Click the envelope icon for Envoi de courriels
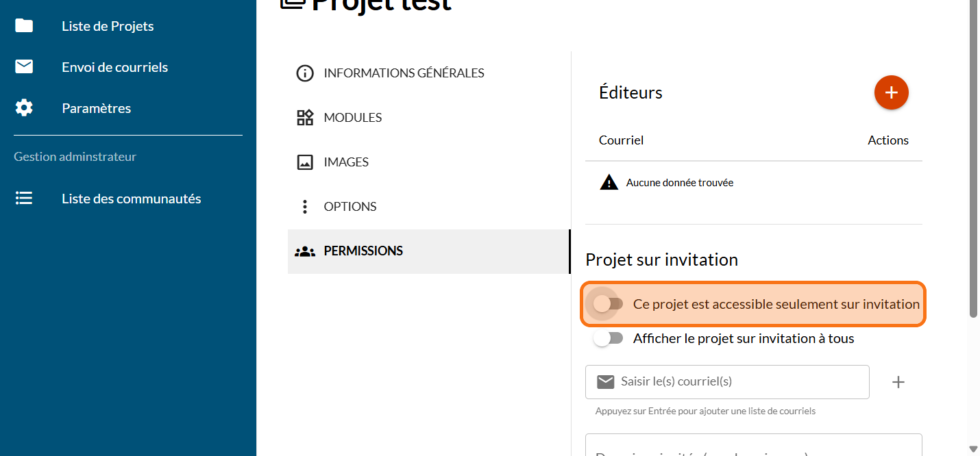 pyautogui.click(x=24, y=67)
